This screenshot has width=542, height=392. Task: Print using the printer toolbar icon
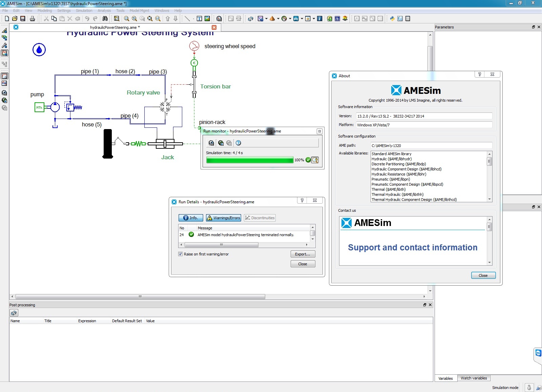32,19
